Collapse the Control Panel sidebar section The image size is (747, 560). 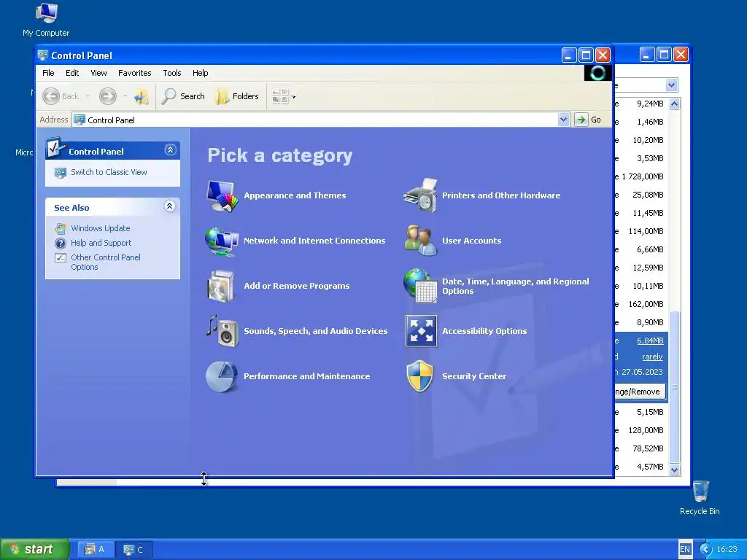pos(170,150)
